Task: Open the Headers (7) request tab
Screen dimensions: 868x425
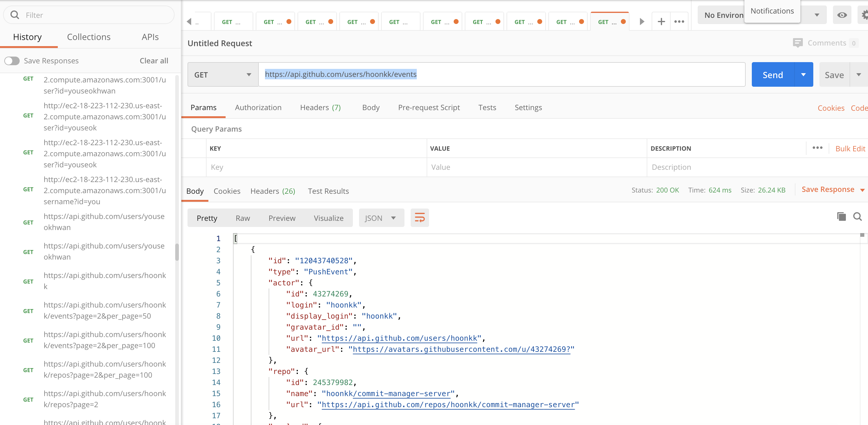Action: 320,108
